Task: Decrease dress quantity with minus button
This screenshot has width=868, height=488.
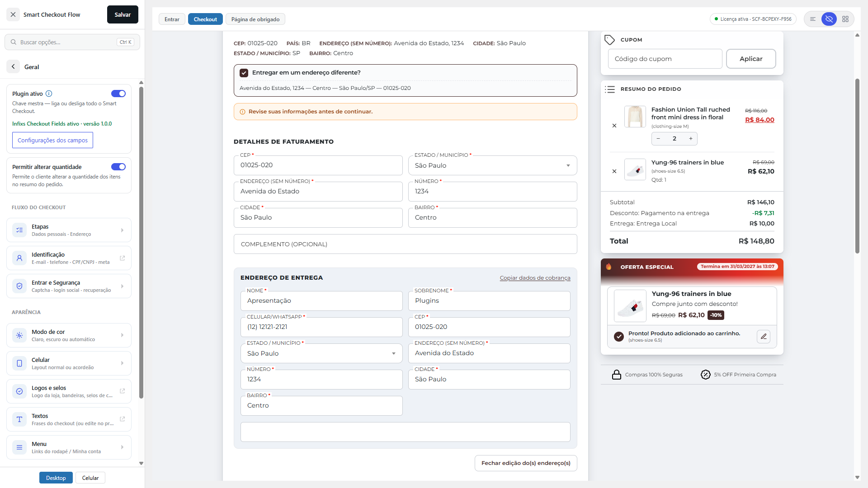Action: tap(658, 139)
